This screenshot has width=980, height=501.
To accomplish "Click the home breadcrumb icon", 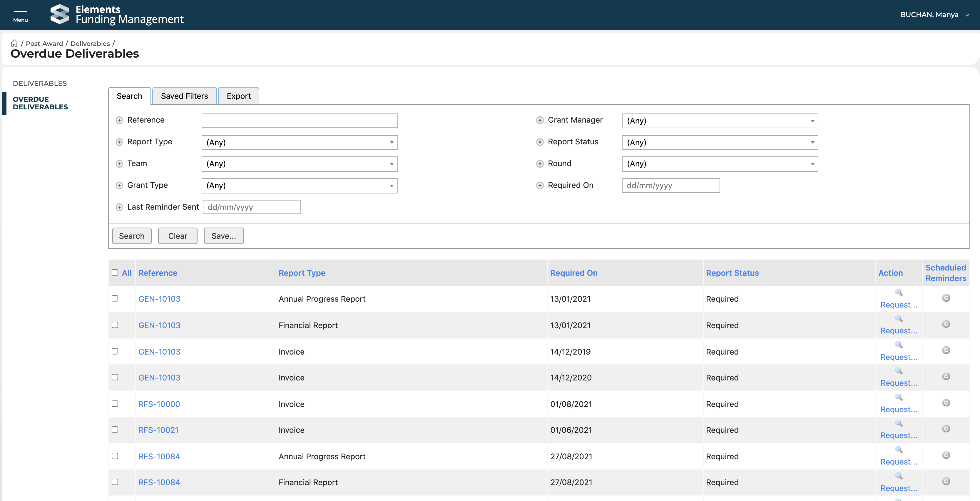I will click(x=14, y=43).
